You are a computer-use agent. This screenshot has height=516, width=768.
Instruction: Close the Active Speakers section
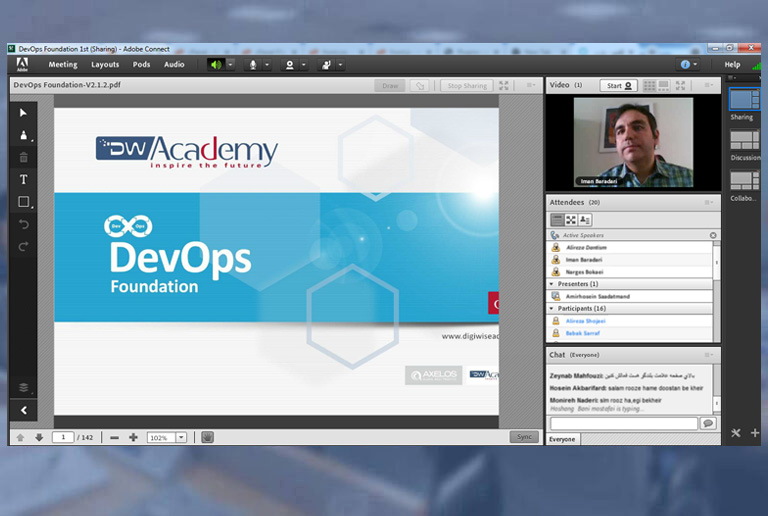(713, 235)
